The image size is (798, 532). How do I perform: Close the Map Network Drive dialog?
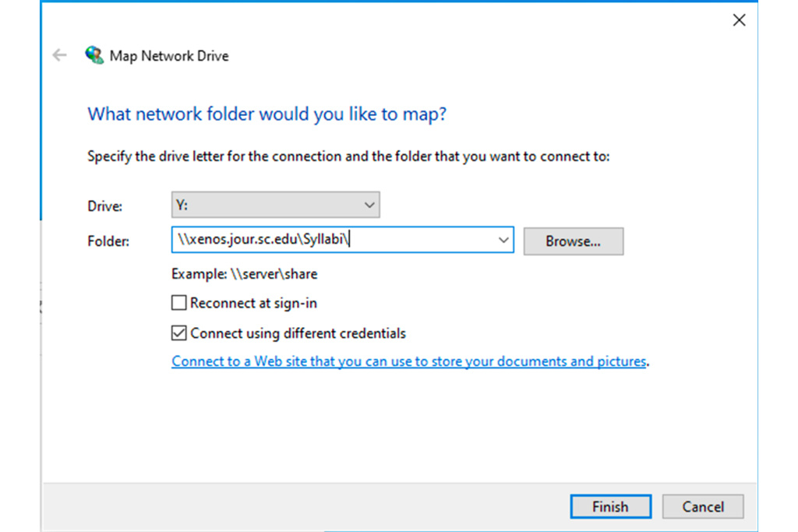(x=739, y=21)
